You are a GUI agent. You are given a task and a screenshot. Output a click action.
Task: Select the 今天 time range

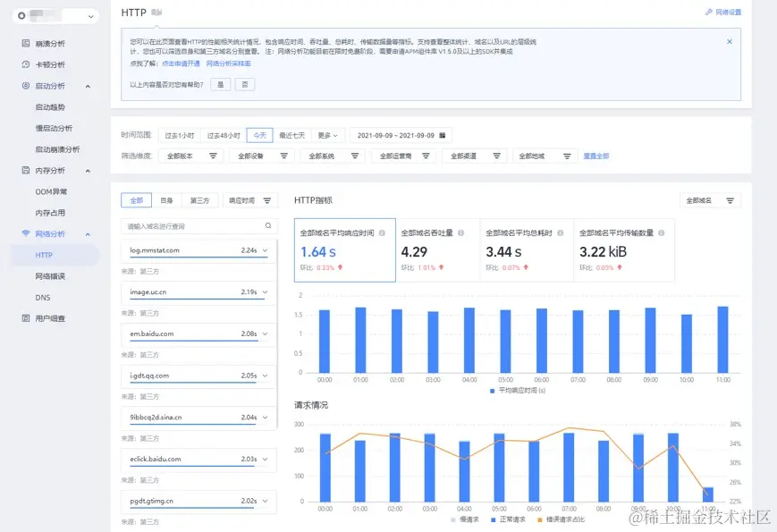[x=259, y=135]
